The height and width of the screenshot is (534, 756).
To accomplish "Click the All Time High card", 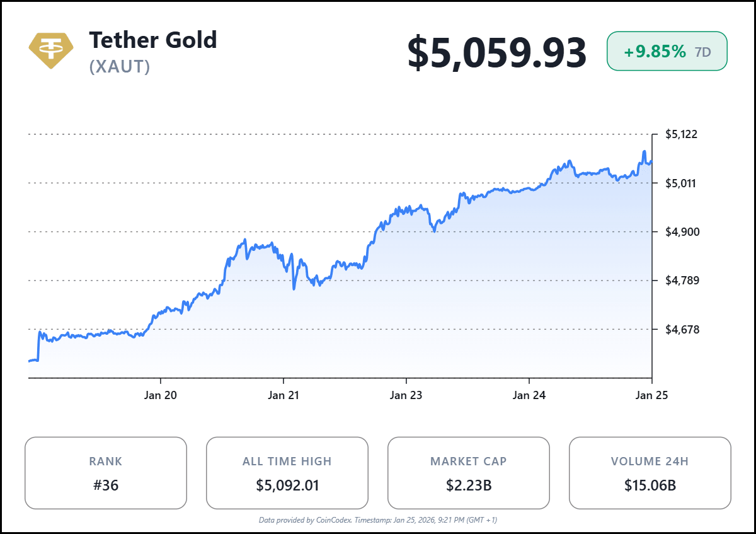I will tap(287, 473).
